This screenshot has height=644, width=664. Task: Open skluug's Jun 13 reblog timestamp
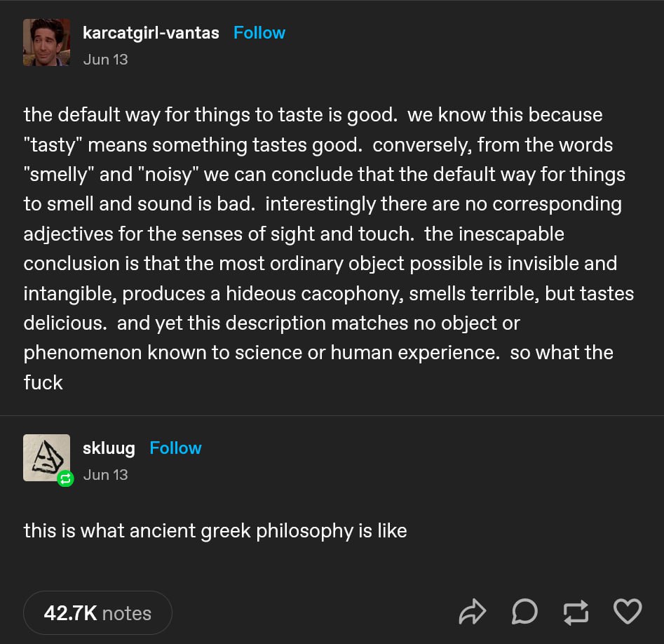105,475
